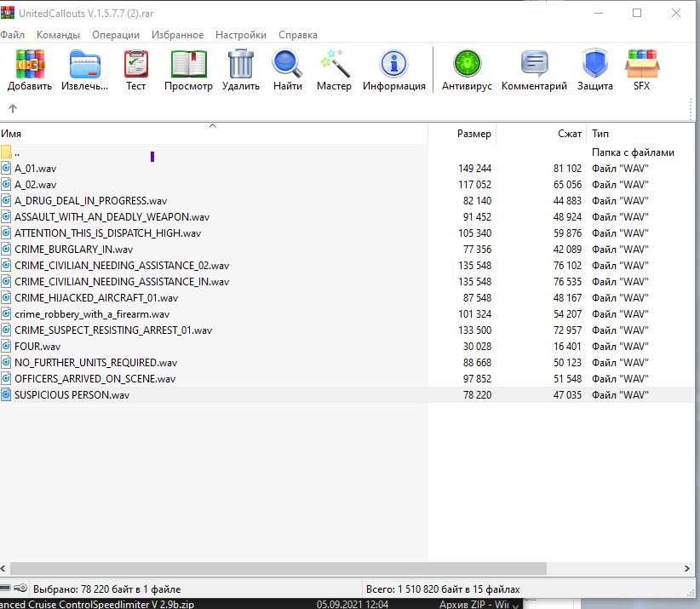Click packed size value 47 035
700x609 pixels.
pos(567,394)
